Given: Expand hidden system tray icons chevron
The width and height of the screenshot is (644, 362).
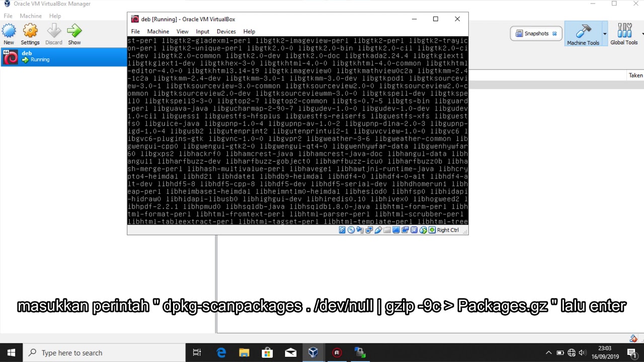Looking at the screenshot, I should point(548,353).
